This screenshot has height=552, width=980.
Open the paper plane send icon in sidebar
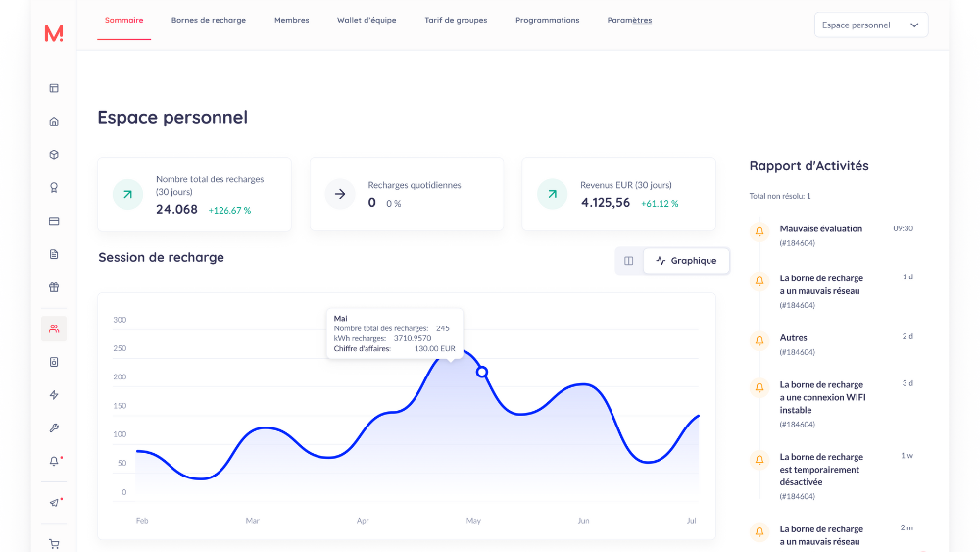click(x=54, y=503)
